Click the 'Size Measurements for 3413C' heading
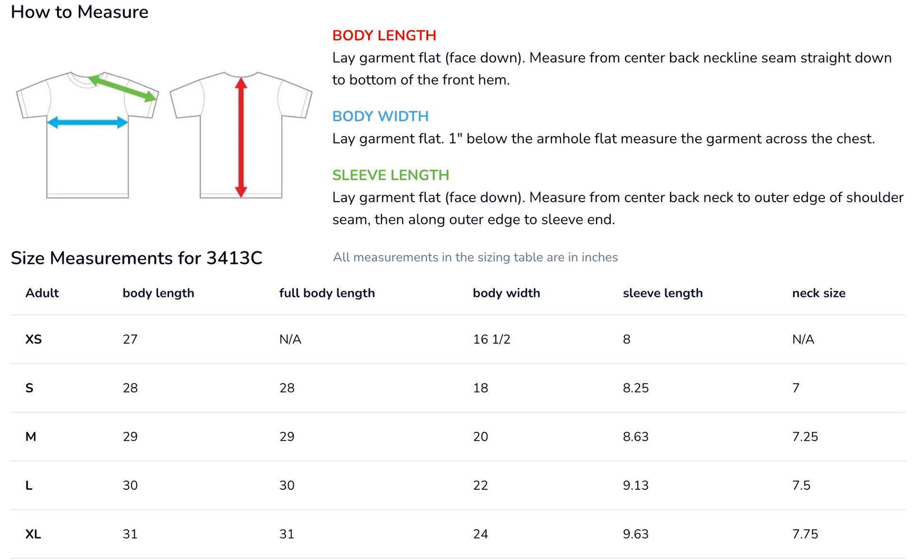This screenshot has height=560, width=924. click(137, 258)
